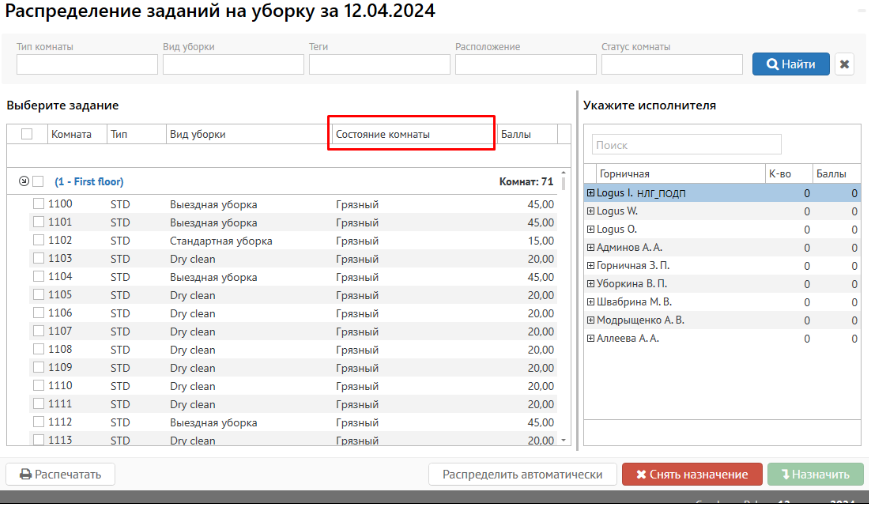Expand the Аллеева А. А. row

pos(591,339)
